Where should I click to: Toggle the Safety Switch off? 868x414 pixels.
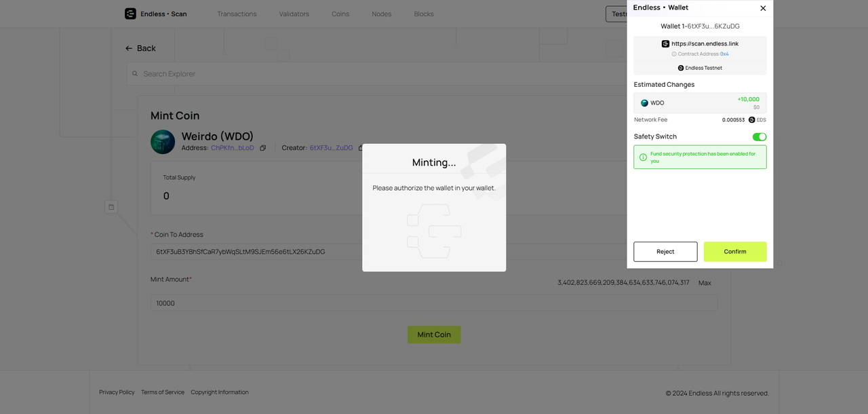click(759, 137)
